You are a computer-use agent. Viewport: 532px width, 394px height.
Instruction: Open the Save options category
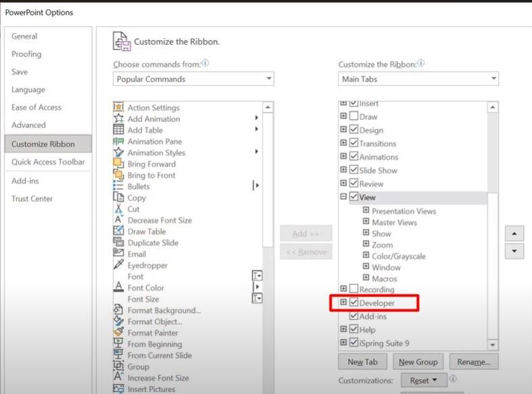pyautogui.click(x=20, y=72)
